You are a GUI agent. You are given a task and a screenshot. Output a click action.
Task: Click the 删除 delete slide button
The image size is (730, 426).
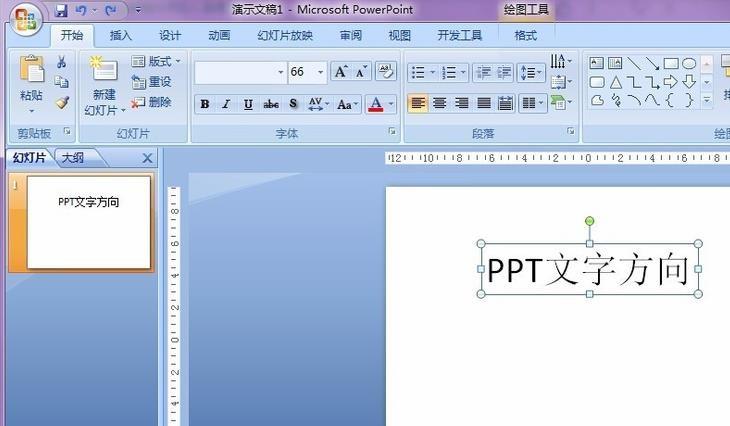click(x=152, y=102)
